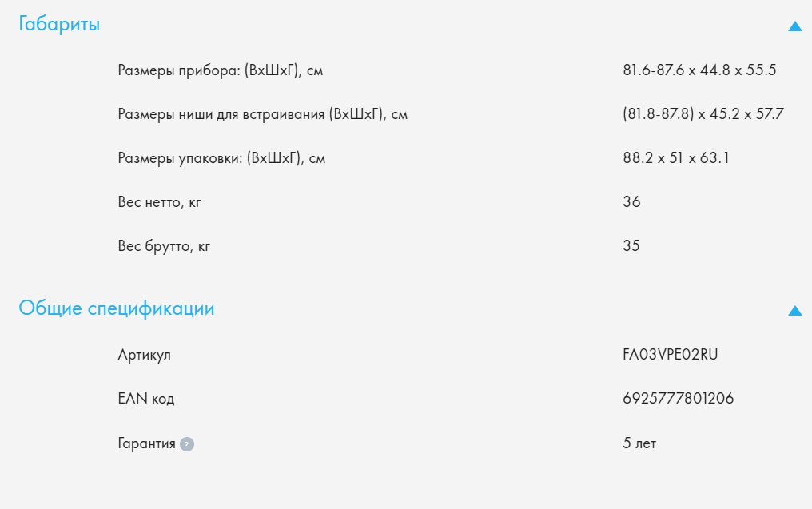Click the warranty value 5 лет
The width and height of the screenshot is (812, 509).
pos(639,443)
